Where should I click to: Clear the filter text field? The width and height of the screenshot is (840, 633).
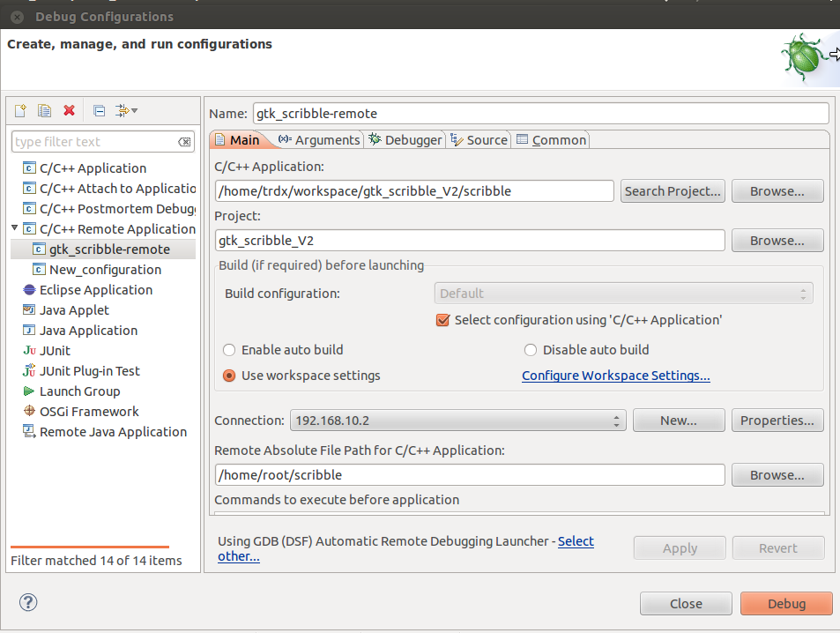click(x=184, y=142)
